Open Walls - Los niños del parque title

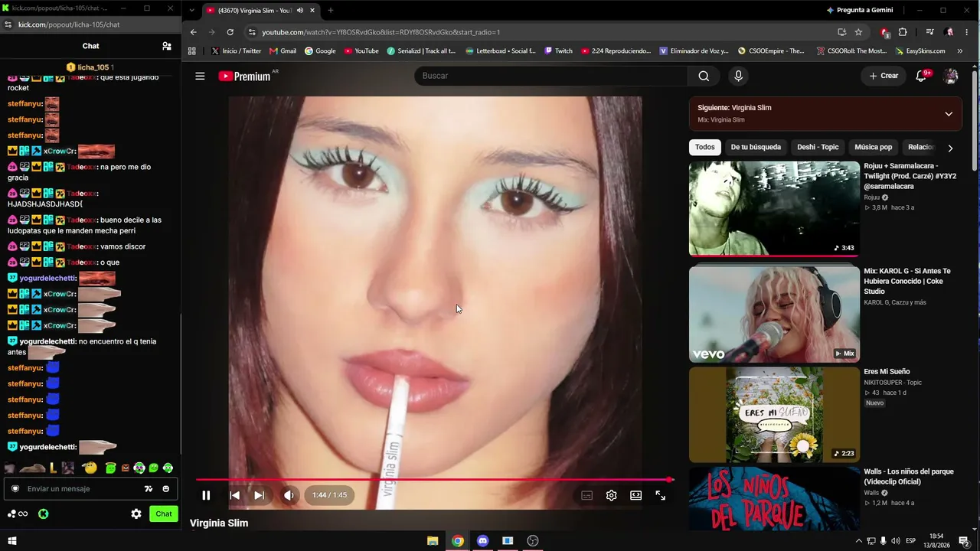[x=910, y=477]
